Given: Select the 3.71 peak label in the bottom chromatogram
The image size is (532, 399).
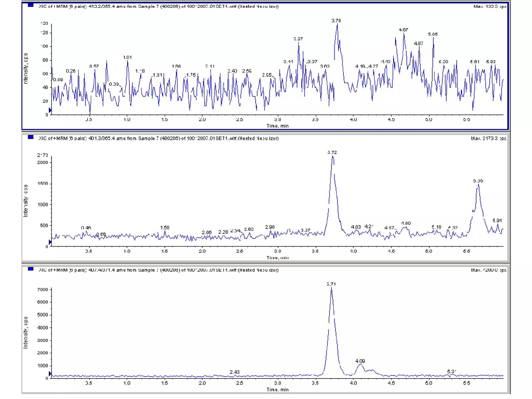Looking at the screenshot, I should click(331, 284).
